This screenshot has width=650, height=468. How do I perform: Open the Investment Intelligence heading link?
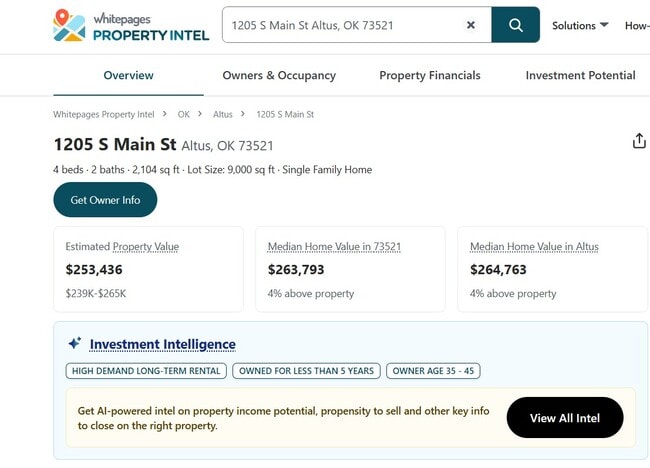coord(163,344)
